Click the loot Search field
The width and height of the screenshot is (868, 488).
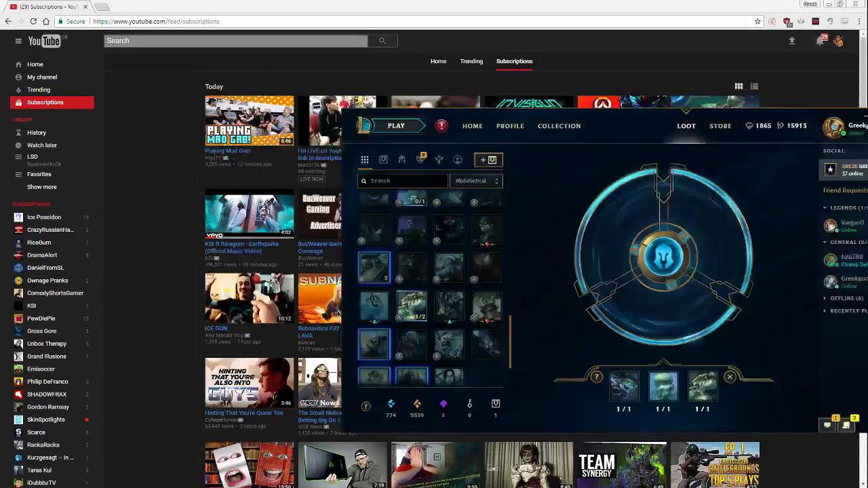pos(403,181)
